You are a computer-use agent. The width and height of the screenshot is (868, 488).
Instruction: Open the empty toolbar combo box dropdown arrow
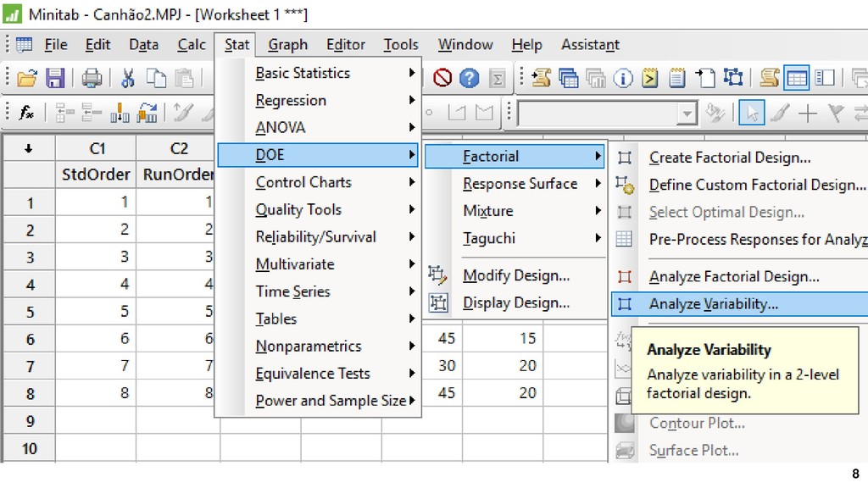(687, 114)
